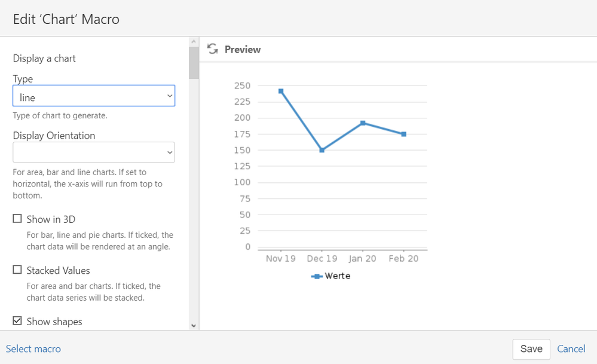Cancel editing the macro
Viewport: 597px width, 364px height.
click(x=571, y=349)
